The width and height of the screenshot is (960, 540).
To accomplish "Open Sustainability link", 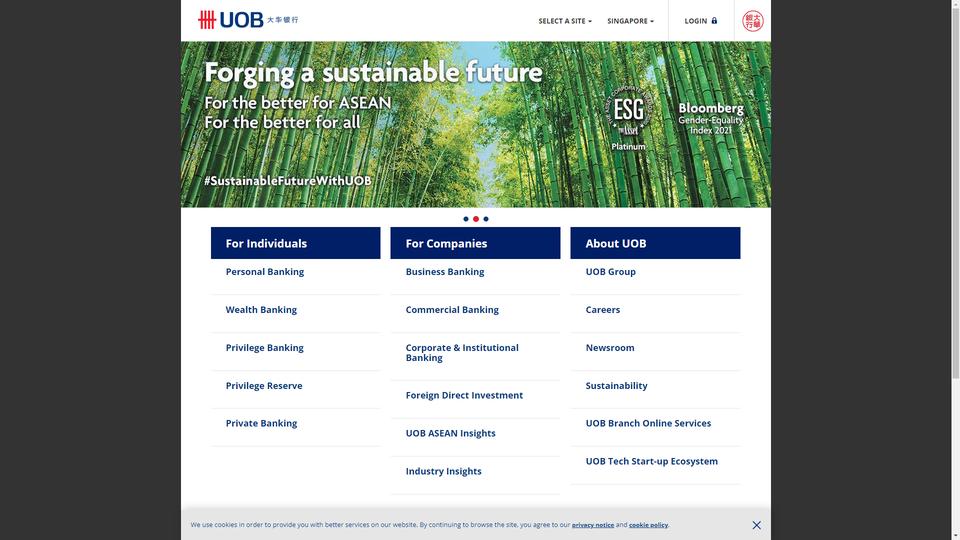I will click(x=616, y=386).
